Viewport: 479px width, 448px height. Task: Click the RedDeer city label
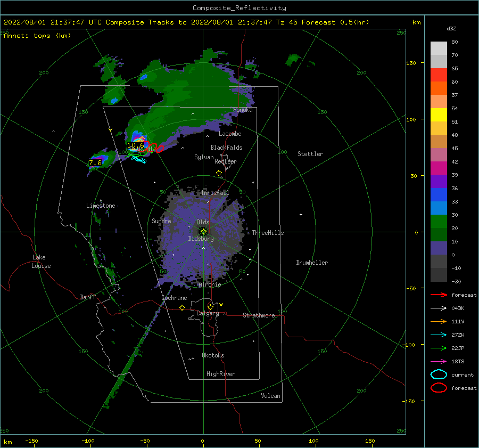click(x=226, y=161)
